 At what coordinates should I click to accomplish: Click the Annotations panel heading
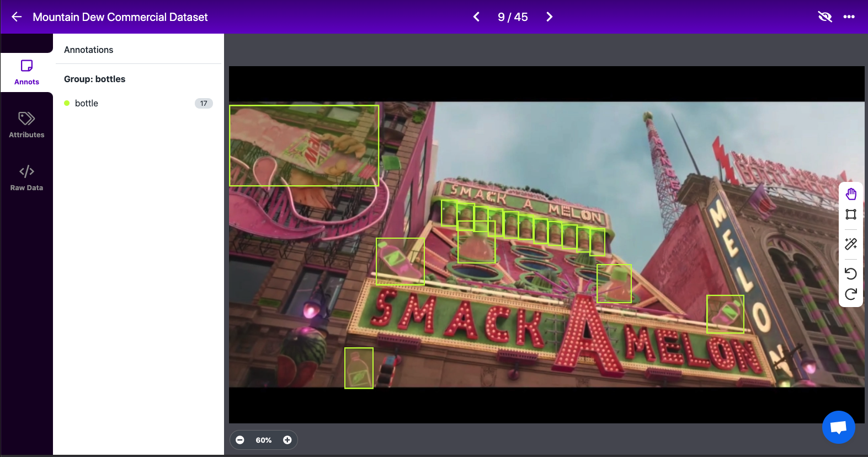[89, 50]
